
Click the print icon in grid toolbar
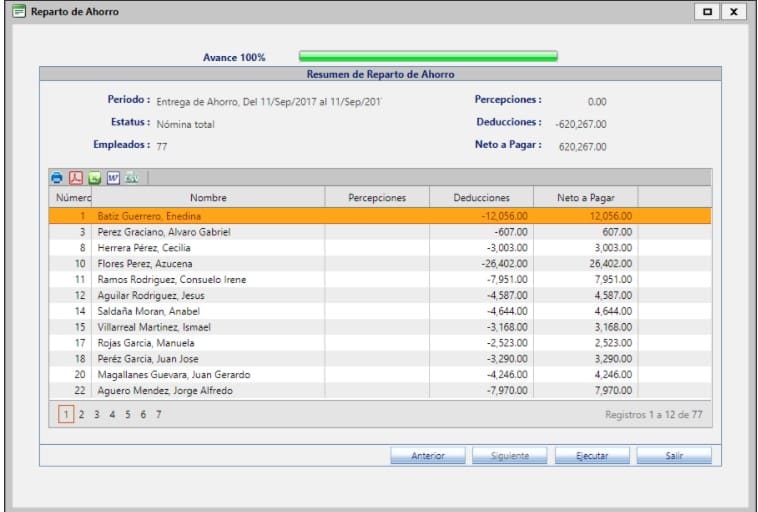57,178
